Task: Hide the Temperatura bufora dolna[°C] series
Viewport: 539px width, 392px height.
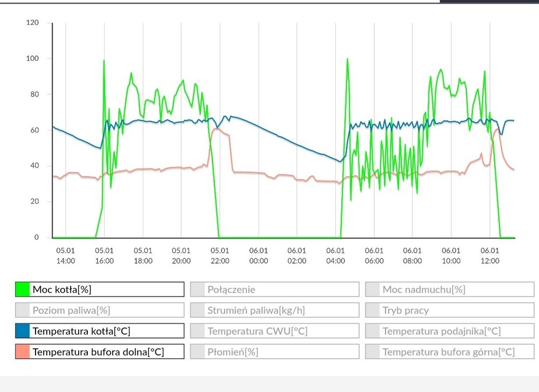Action: [100, 352]
